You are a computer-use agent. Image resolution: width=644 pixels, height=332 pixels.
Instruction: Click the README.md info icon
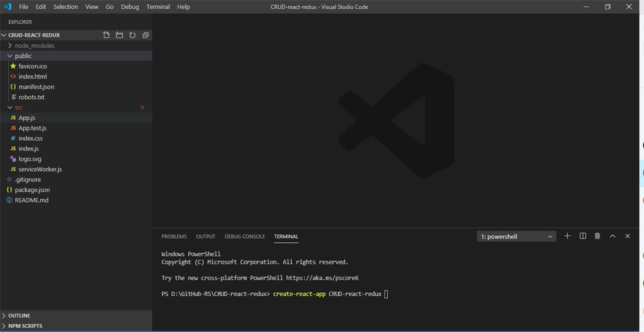coord(9,200)
